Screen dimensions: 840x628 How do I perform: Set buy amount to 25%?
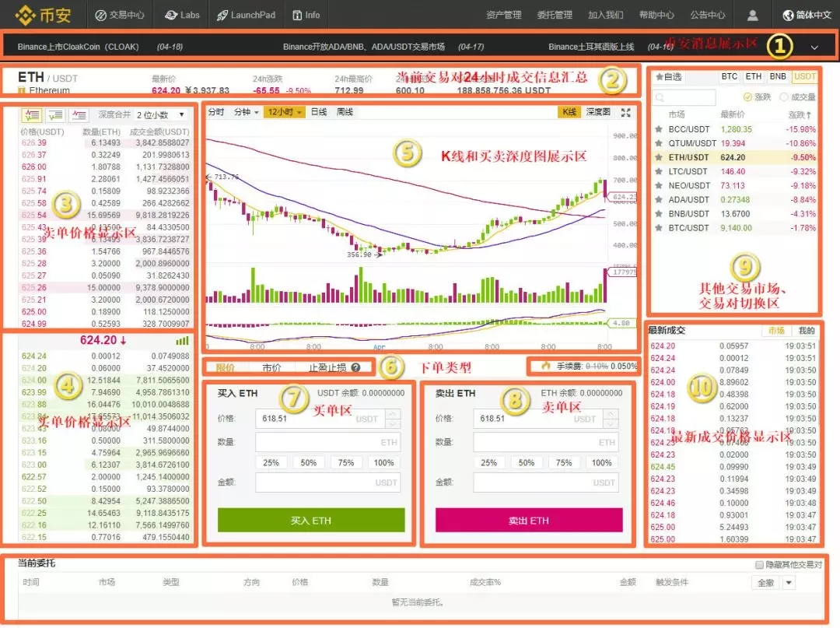271,462
